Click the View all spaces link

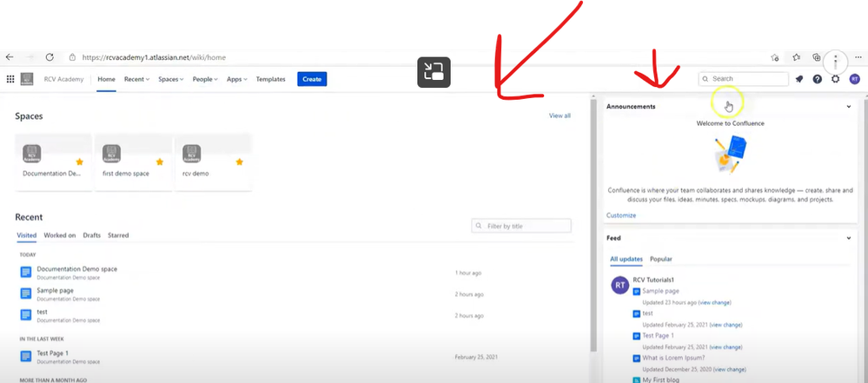coord(560,116)
